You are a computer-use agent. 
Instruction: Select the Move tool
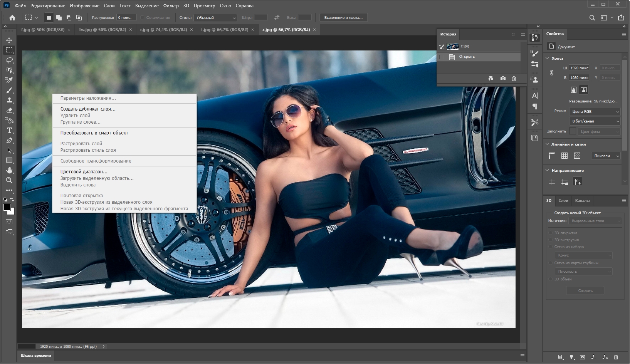coord(9,40)
